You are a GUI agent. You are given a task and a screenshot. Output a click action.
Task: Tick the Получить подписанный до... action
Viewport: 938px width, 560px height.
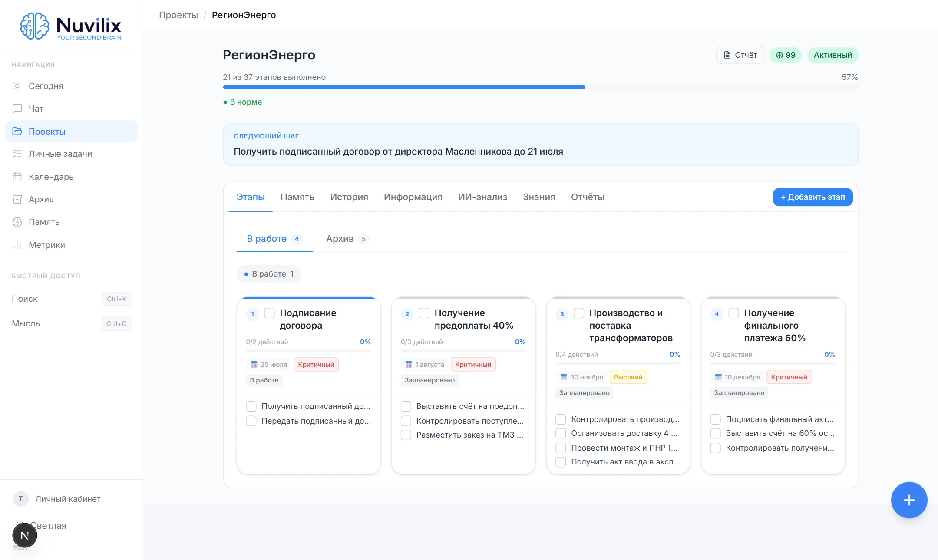251,406
